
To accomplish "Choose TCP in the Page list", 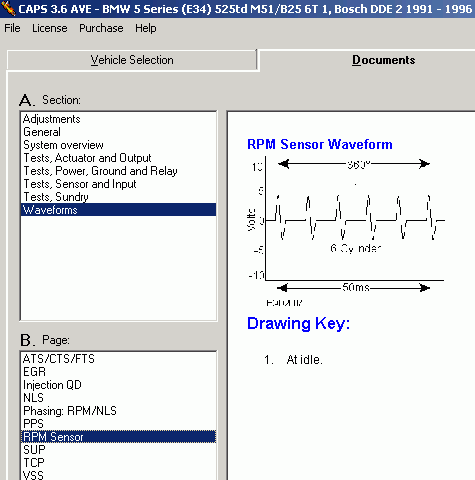I will coord(118,463).
